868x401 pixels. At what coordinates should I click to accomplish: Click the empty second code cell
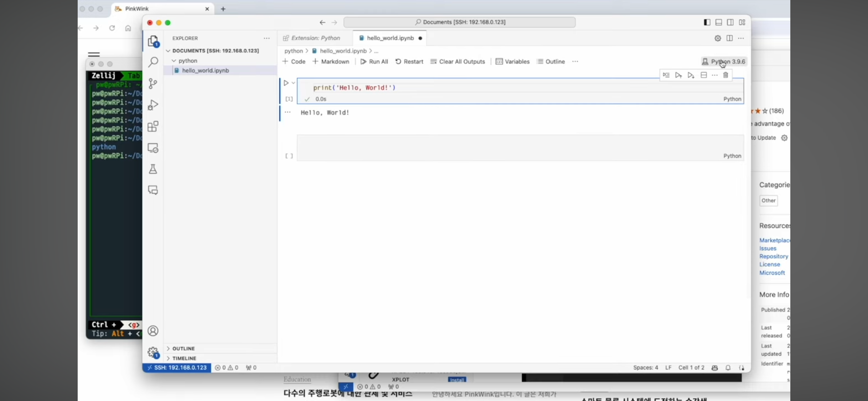(499, 145)
